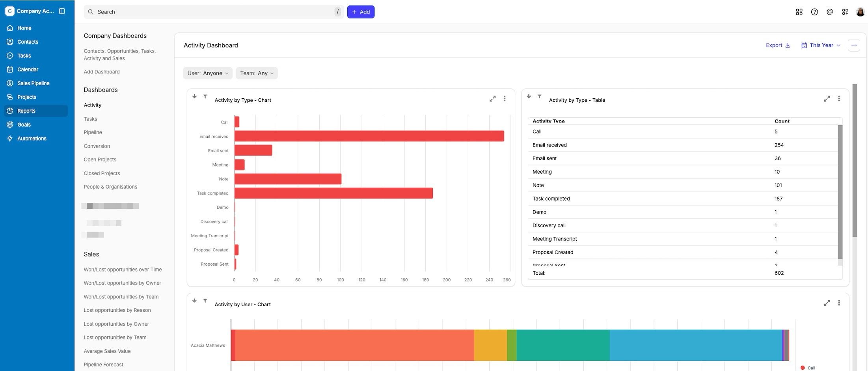
Task: Open Won/Lost opportunities over Time report
Action: click(123, 270)
